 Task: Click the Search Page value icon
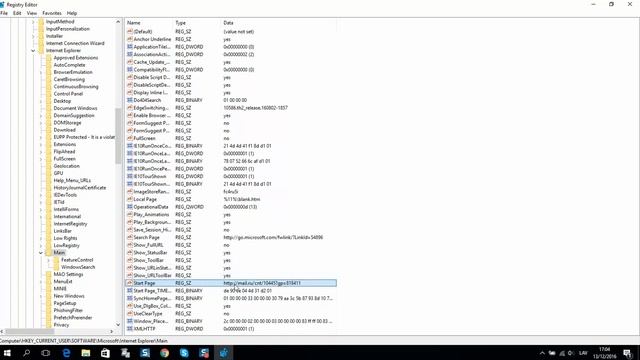pos(130,237)
